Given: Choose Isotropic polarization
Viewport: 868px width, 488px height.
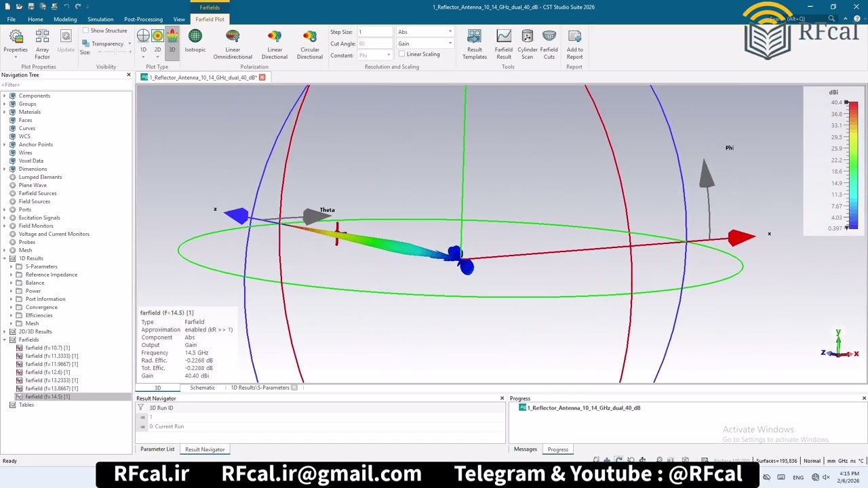Looking at the screenshot, I should (195, 41).
